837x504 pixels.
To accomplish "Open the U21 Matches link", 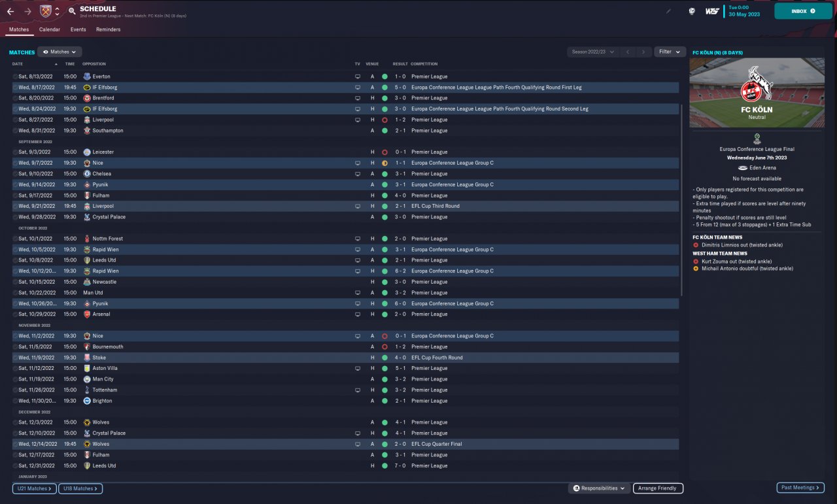I will [x=34, y=488].
